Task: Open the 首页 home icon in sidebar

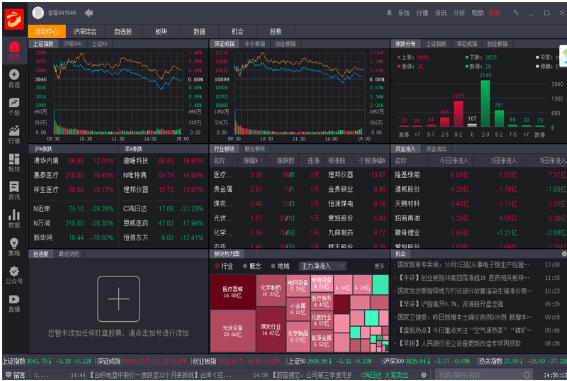Action: tap(14, 50)
